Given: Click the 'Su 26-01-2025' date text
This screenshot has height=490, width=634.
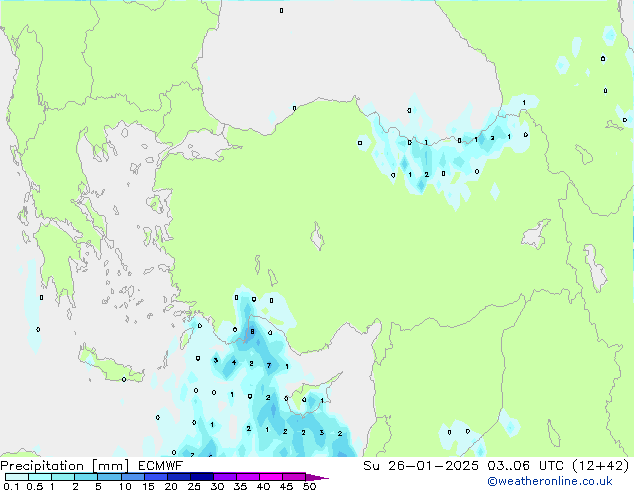Looking at the screenshot, I should tap(421, 466).
